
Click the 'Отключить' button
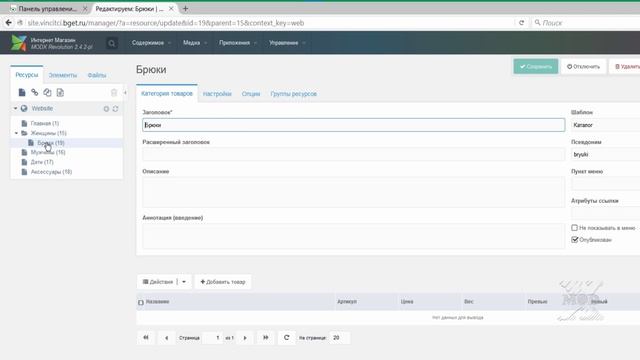point(583,67)
